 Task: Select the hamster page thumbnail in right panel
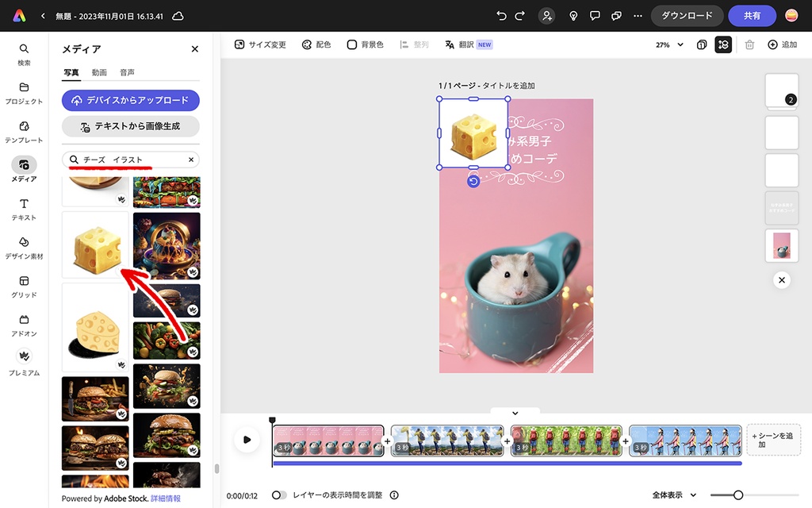781,246
